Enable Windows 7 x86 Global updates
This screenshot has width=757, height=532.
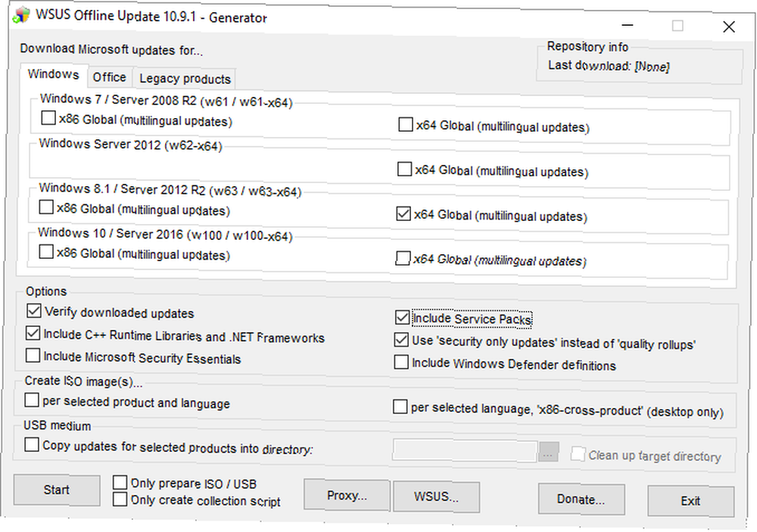click(48, 118)
